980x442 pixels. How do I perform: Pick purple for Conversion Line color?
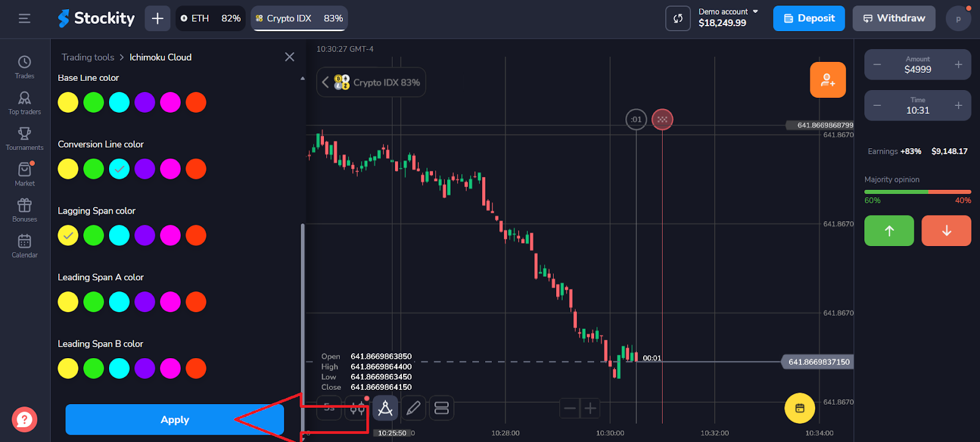click(145, 169)
